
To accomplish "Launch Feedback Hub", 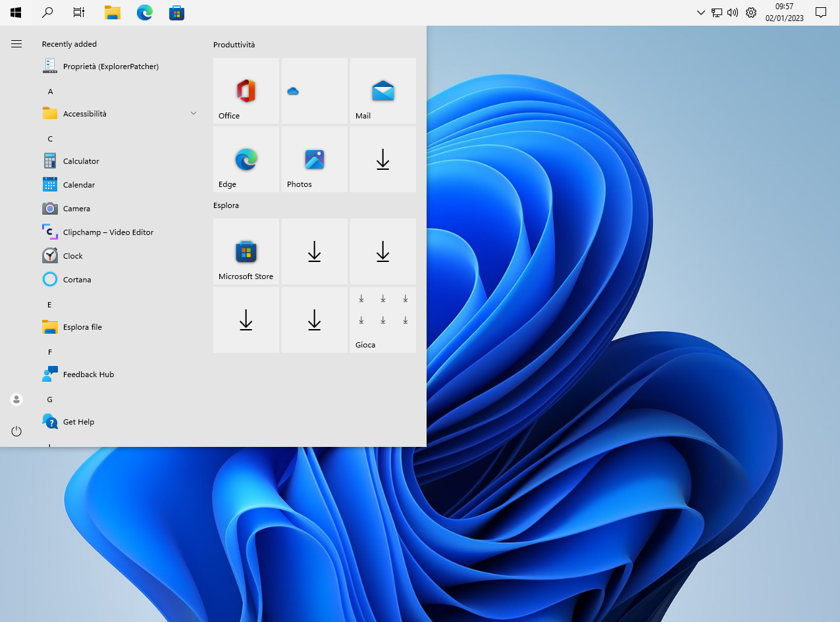I will pos(119,375).
